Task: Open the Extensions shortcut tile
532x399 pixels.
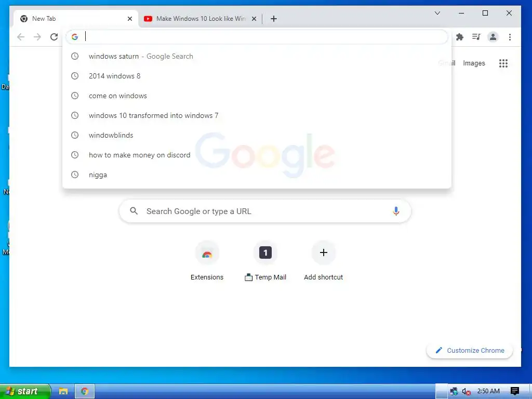Action: click(x=207, y=261)
